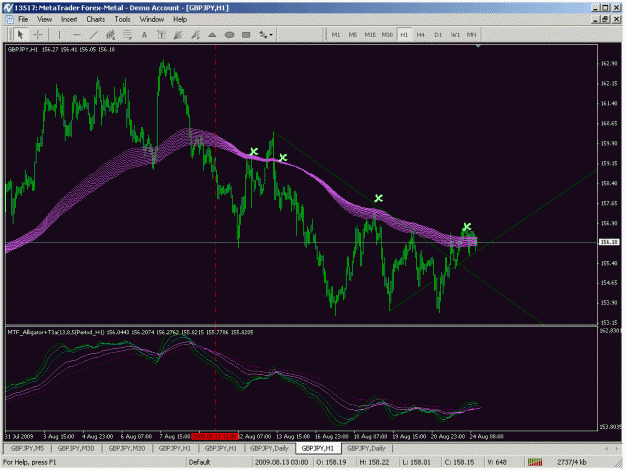
Task: Click the active white GBPJPY,H1 tab
Action: tap(318, 448)
